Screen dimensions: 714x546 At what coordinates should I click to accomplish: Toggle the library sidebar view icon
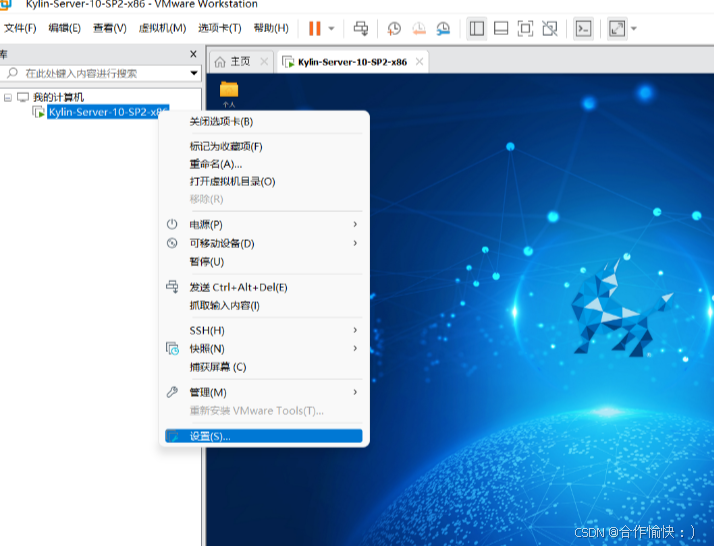(477, 28)
